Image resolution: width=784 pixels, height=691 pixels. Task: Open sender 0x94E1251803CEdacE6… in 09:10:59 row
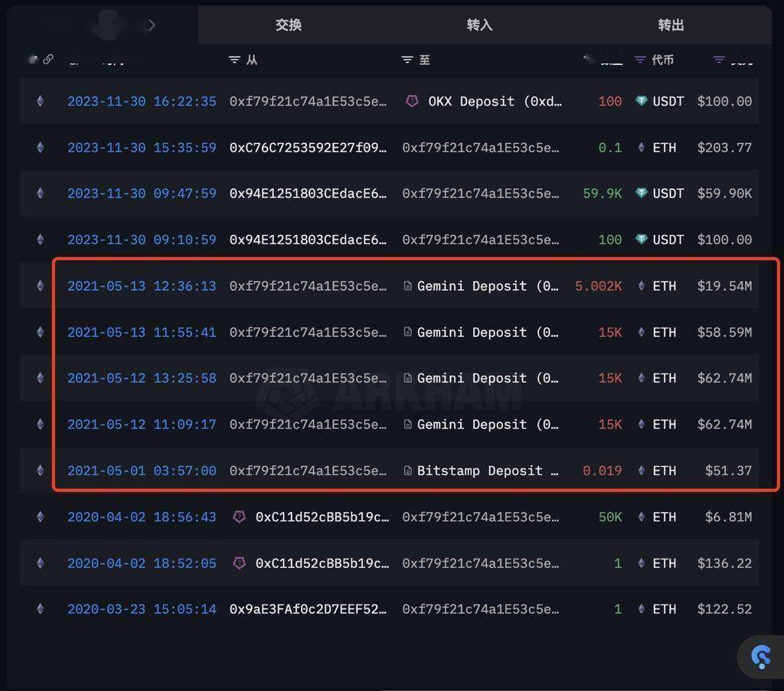pos(308,240)
